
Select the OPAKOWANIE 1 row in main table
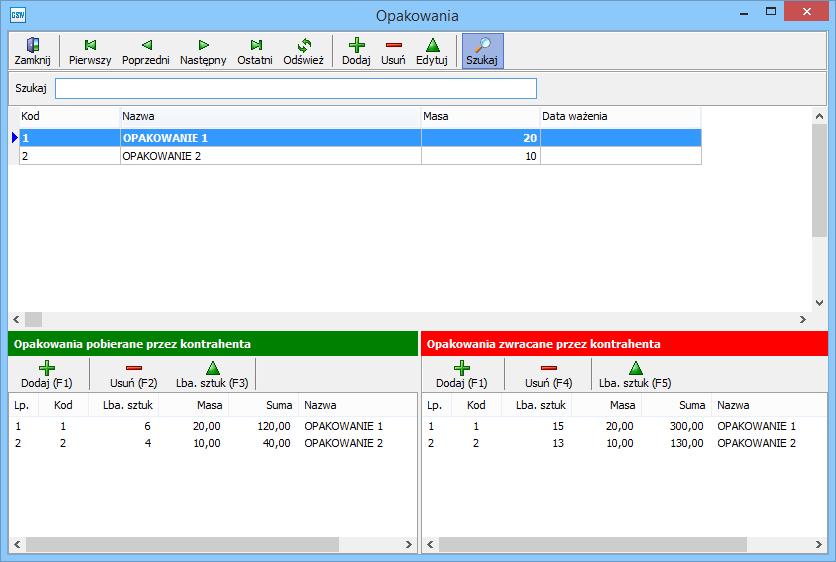(360, 138)
